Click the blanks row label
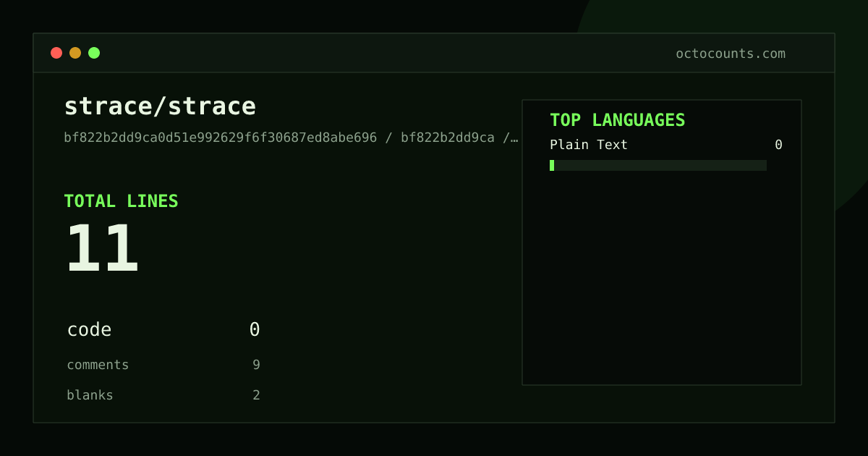 [x=90, y=395]
